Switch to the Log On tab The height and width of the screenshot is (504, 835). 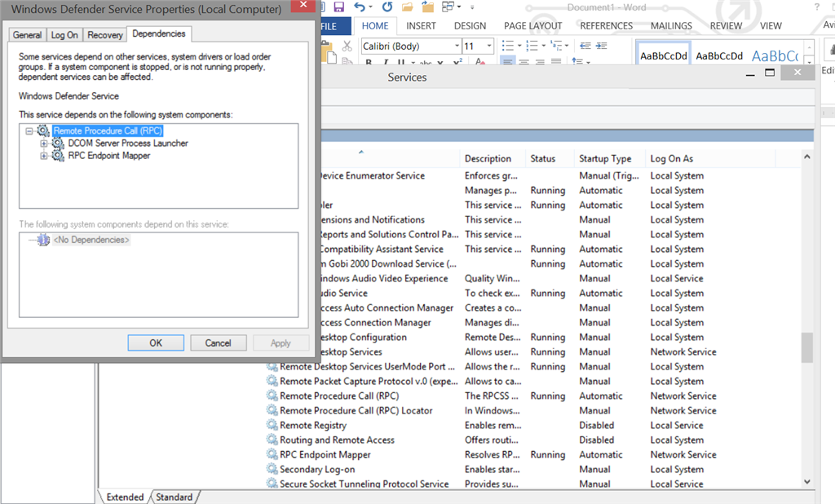(x=64, y=35)
